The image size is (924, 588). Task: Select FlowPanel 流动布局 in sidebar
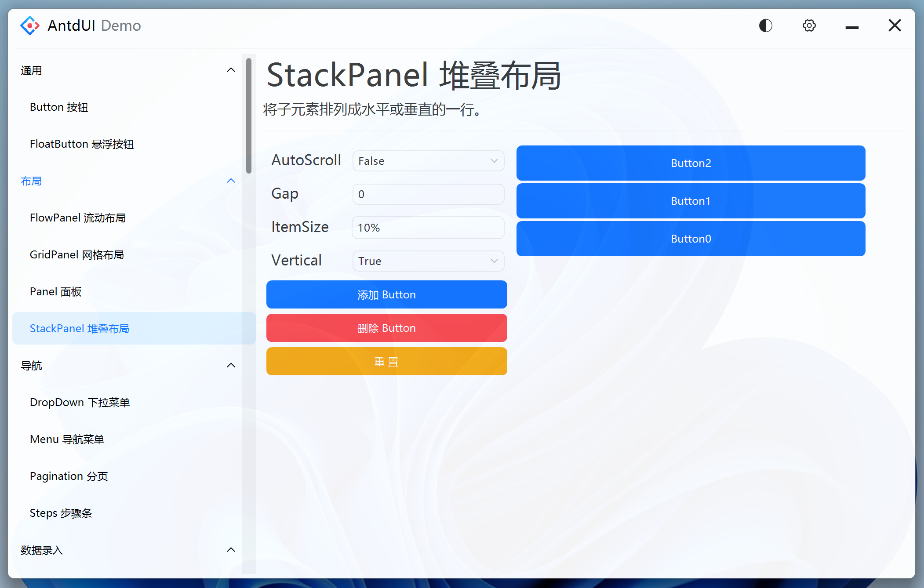(78, 218)
